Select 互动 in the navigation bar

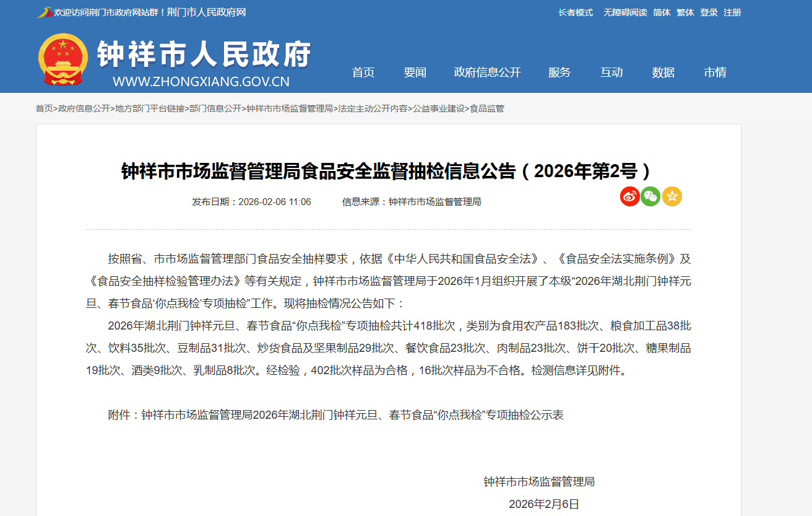(611, 72)
